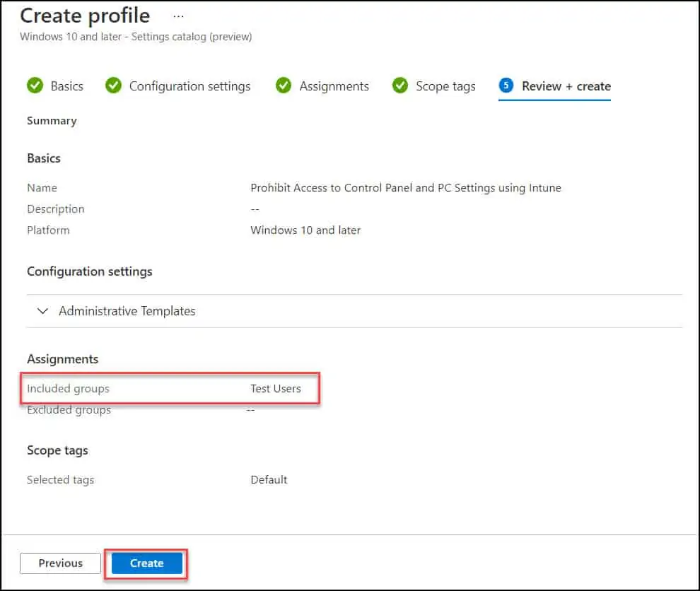Click the Default selected tags value
700x591 pixels.
pyautogui.click(x=269, y=480)
